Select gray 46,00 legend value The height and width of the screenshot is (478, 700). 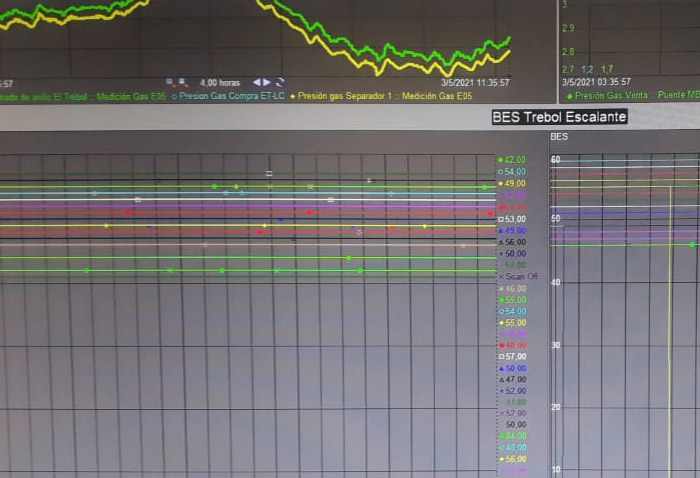[512, 289]
